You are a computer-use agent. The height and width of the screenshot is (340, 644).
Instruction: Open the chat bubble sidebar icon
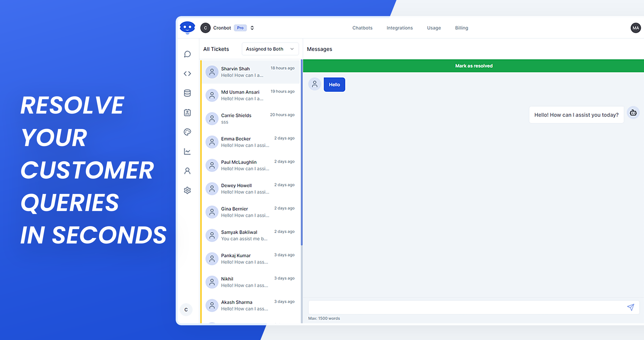point(187,54)
